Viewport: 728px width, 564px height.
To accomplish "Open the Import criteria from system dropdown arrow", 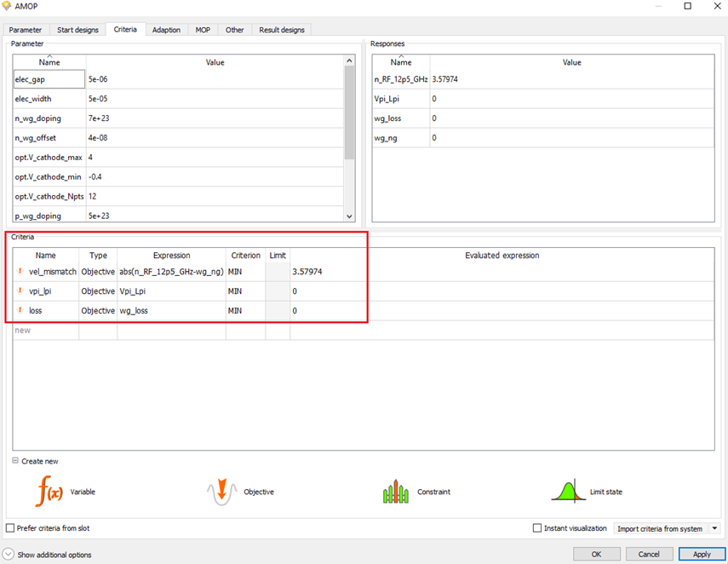I will click(x=714, y=528).
